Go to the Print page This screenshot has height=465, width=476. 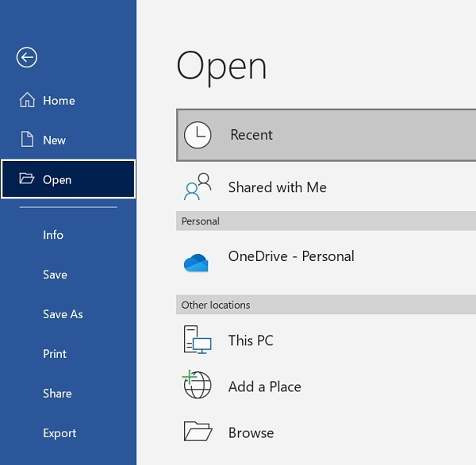(x=55, y=354)
